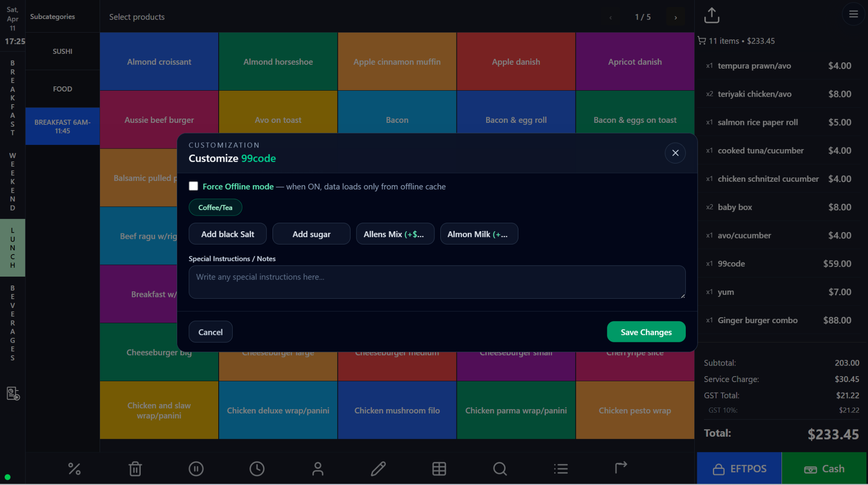Open the customer person icon

coord(317,468)
